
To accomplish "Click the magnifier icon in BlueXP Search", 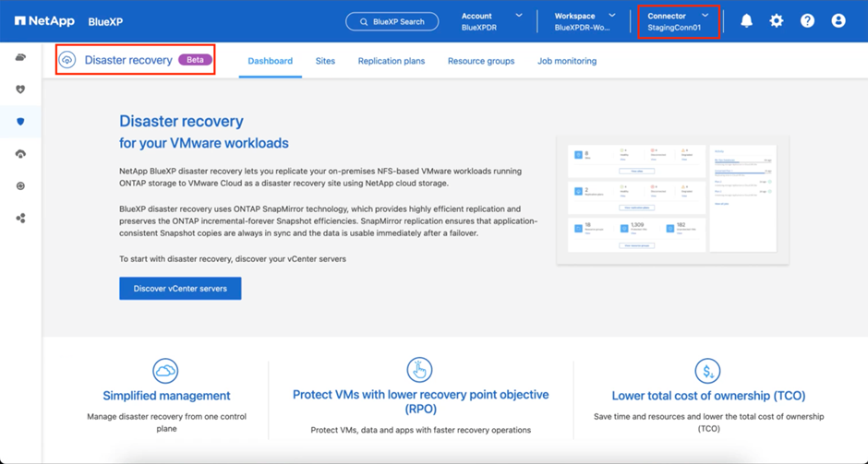I will click(364, 22).
